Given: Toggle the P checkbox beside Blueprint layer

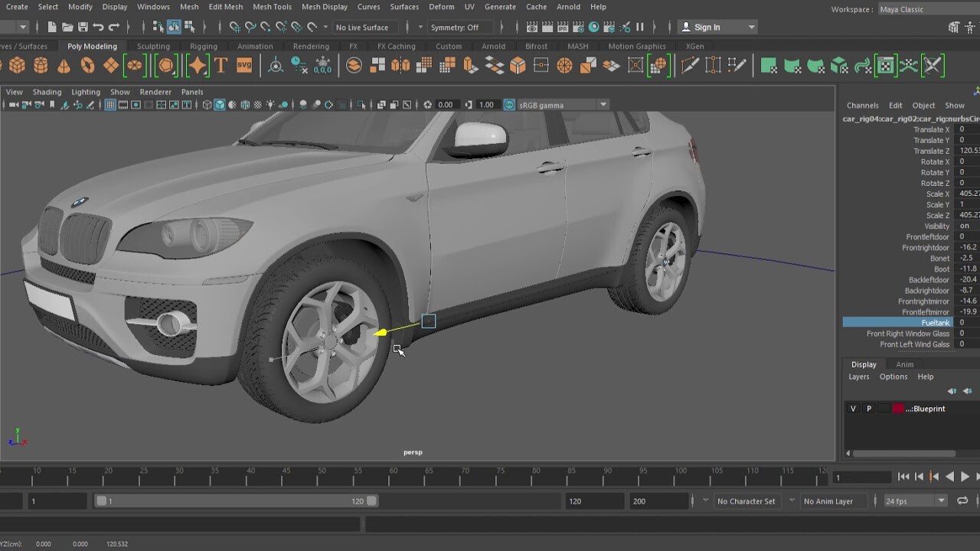Looking at the screenshot, I should click(x=868, y=408).
